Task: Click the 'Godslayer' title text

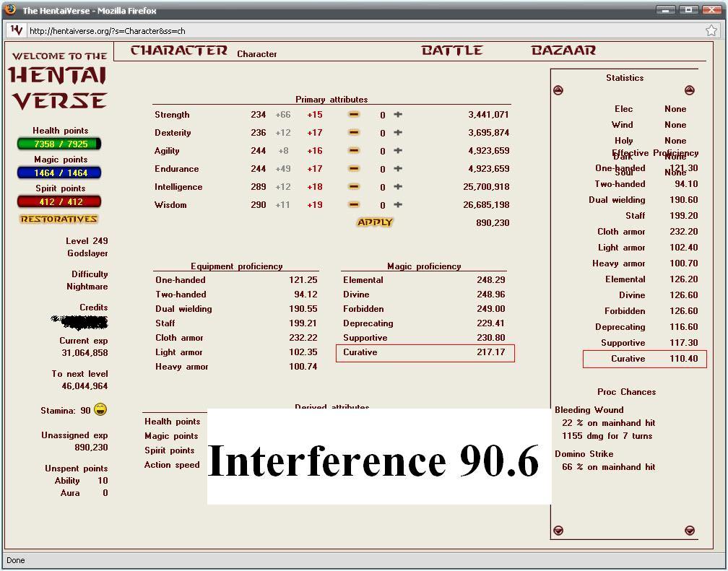Action: tap(87, 253)
